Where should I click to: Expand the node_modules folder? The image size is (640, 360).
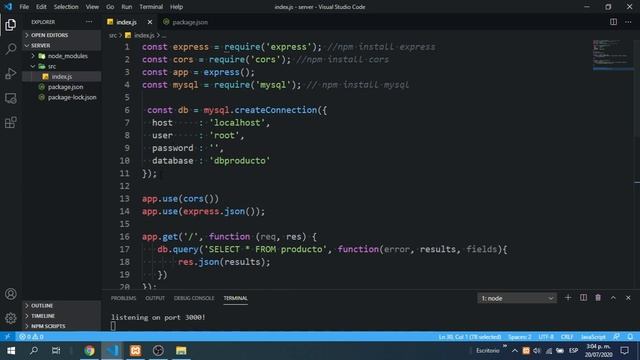coord(61,56)
